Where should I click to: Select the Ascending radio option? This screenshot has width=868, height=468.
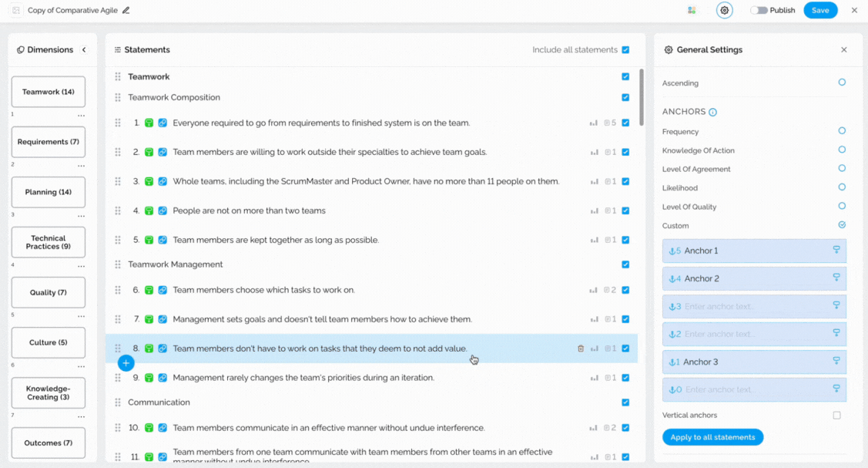pyautogui.click(x=841, y=82)
